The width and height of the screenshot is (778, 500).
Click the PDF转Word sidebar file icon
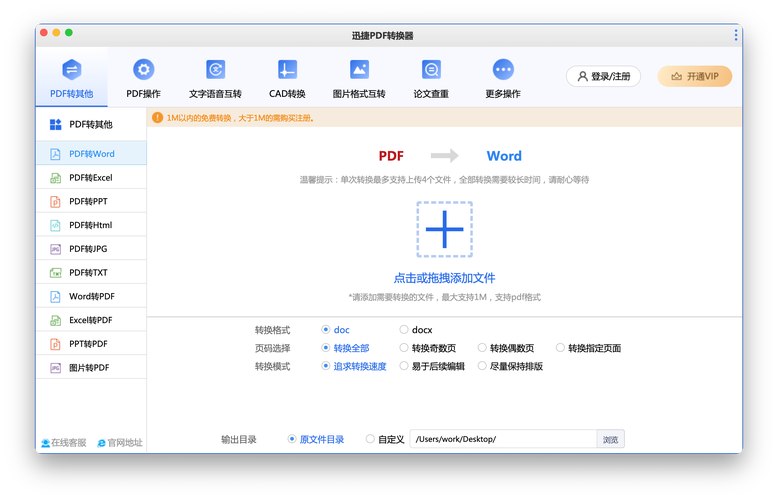tap(55, 154)
